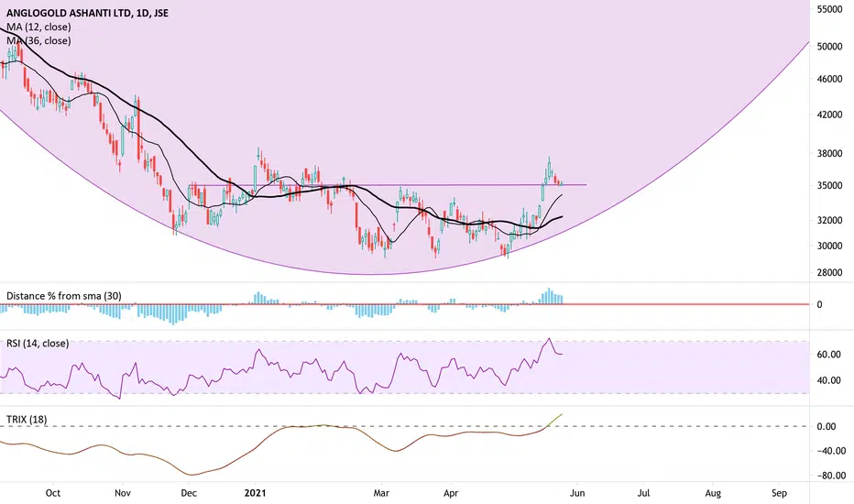This screenshot has height=504, width=854.
Task: Click the Sep date on the time axis
Action: pos(780,493)
